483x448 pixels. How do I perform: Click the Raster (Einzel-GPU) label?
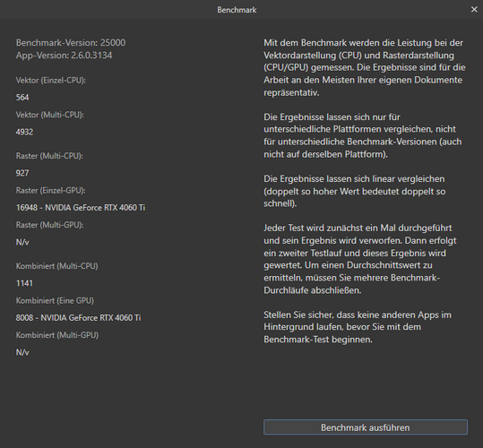pos(50,191)
